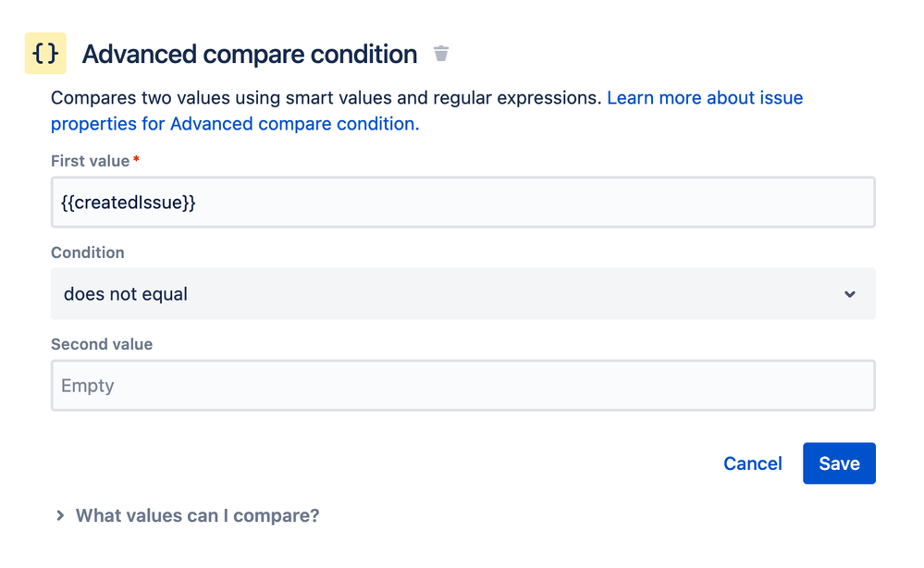
Task: Click the 'properties for Advanced compare condition' link line
Action: point(235,124)
